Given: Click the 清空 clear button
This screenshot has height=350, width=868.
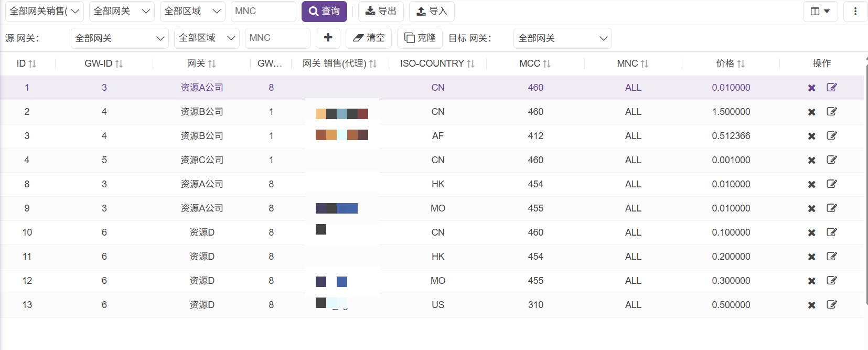Looking at the screenshot, I should [x=369, y=38].
